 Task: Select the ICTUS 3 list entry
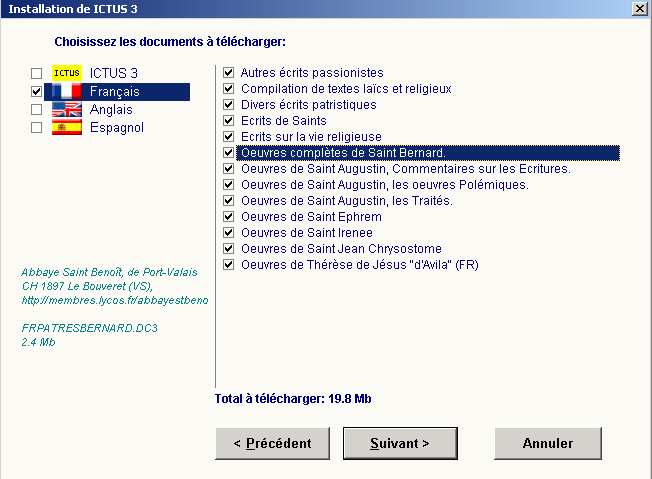(114, 74)
